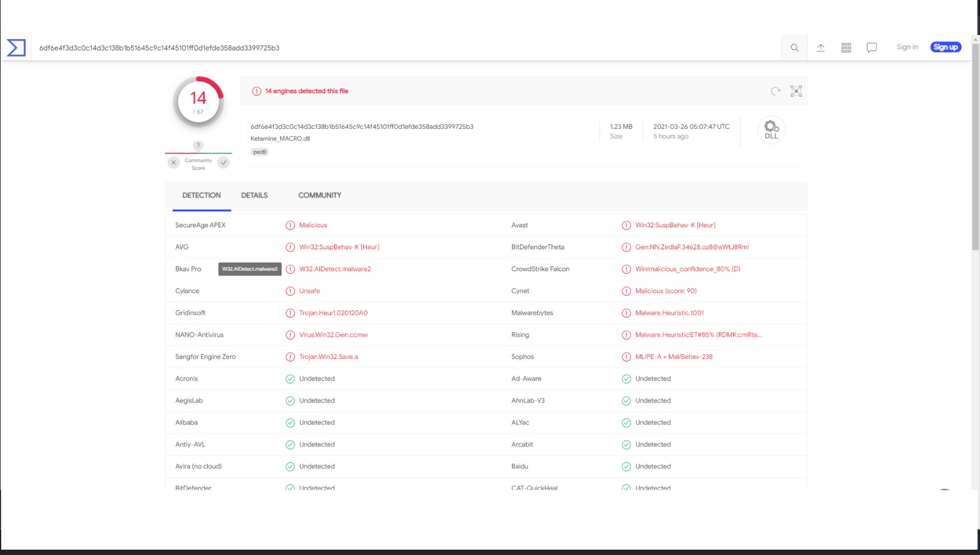Click the pedll tag
Viewport: 980px width, 555px height.
pos(260,152)
